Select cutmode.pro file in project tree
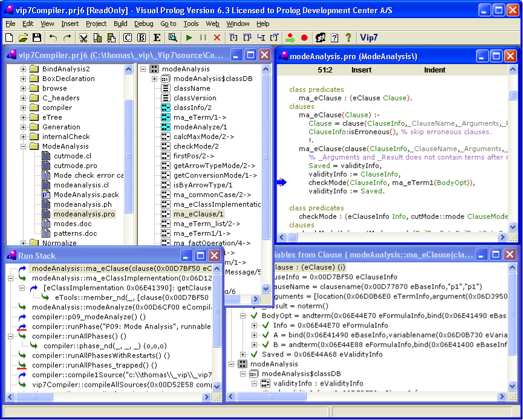523x420 pixels. pos(76,166)
